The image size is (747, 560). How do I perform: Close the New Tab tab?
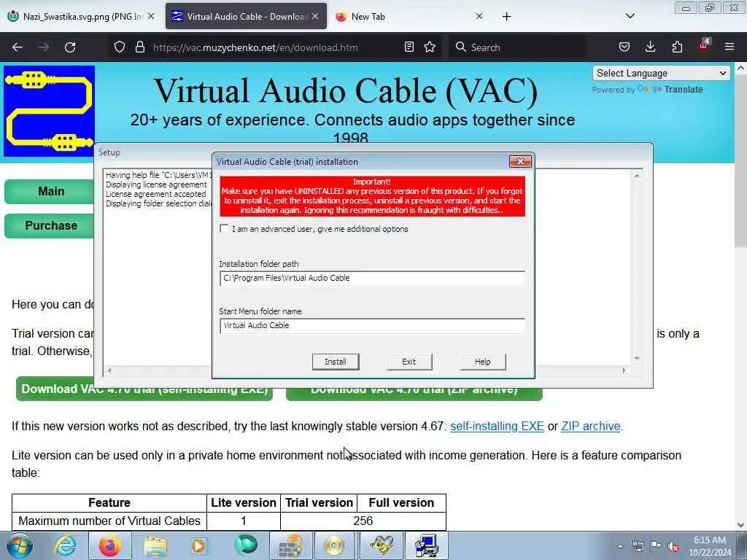pos(479,17)
